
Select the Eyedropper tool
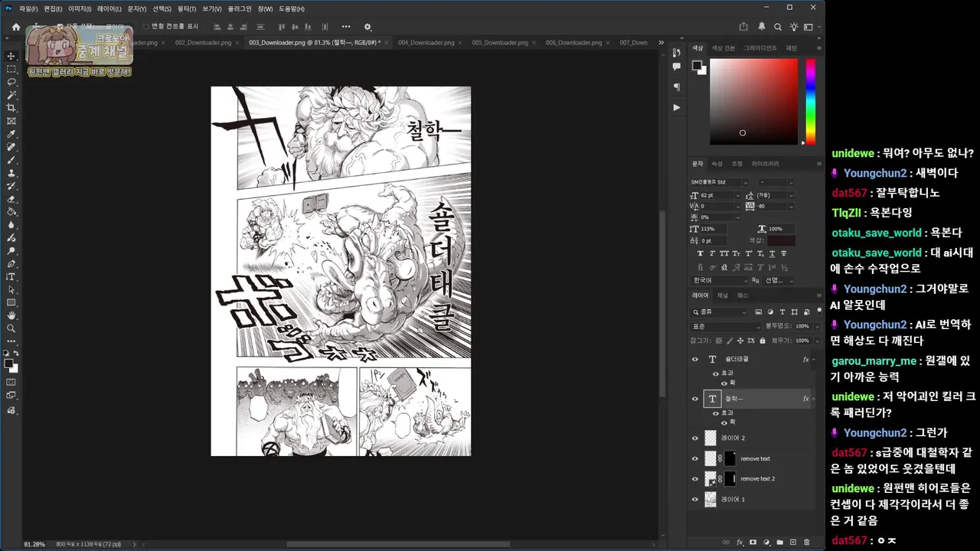11,134
